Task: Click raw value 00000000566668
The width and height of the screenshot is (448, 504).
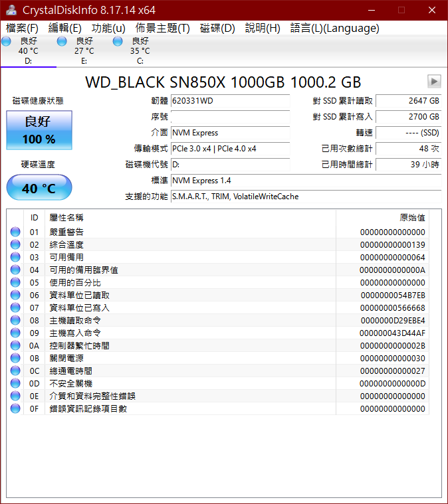Action: [393, 307]
